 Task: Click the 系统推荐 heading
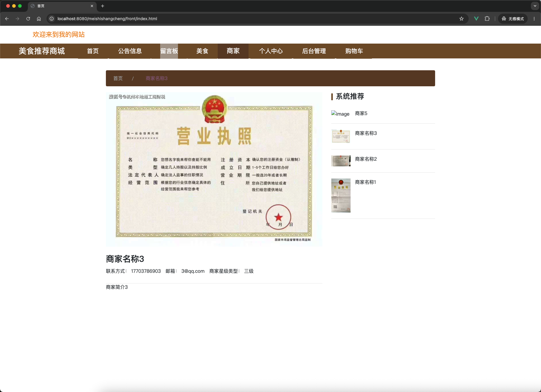coord(350,96)
